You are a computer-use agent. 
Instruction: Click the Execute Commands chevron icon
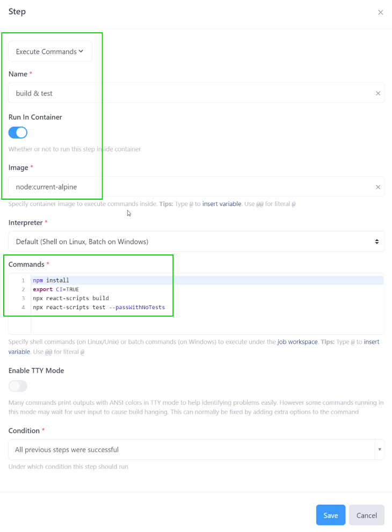point(82,51)
